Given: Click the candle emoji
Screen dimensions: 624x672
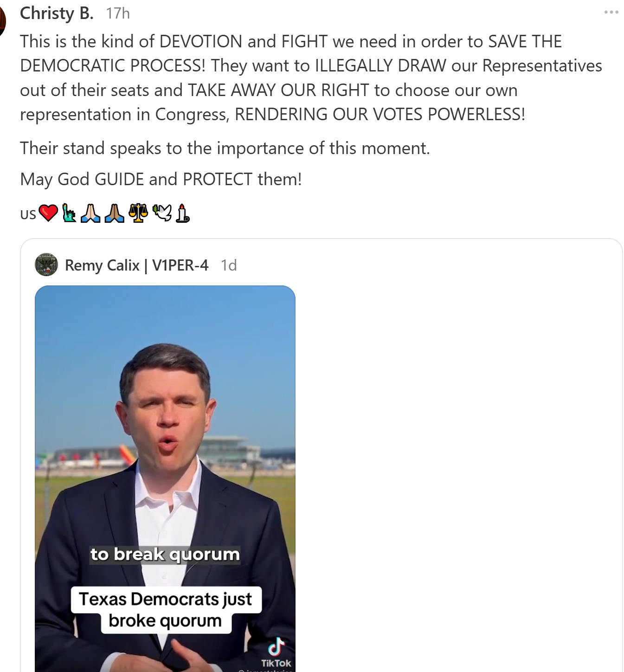Looking at the screenshot, I should tap(183, 213).
